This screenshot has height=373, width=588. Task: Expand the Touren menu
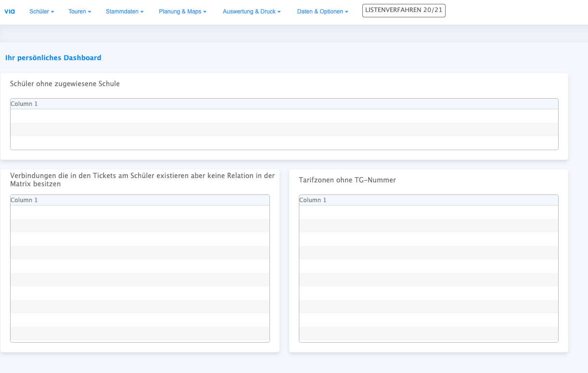pyautogui.click(x=79, y=12)
